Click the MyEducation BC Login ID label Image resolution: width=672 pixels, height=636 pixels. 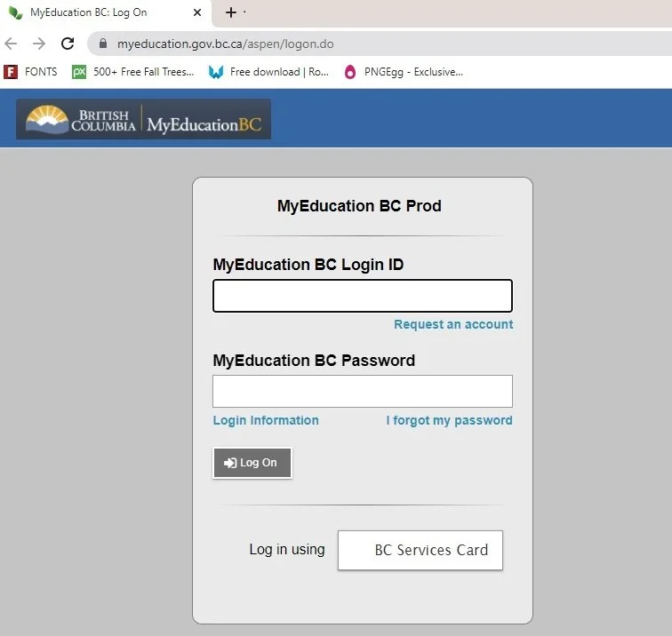308,265
